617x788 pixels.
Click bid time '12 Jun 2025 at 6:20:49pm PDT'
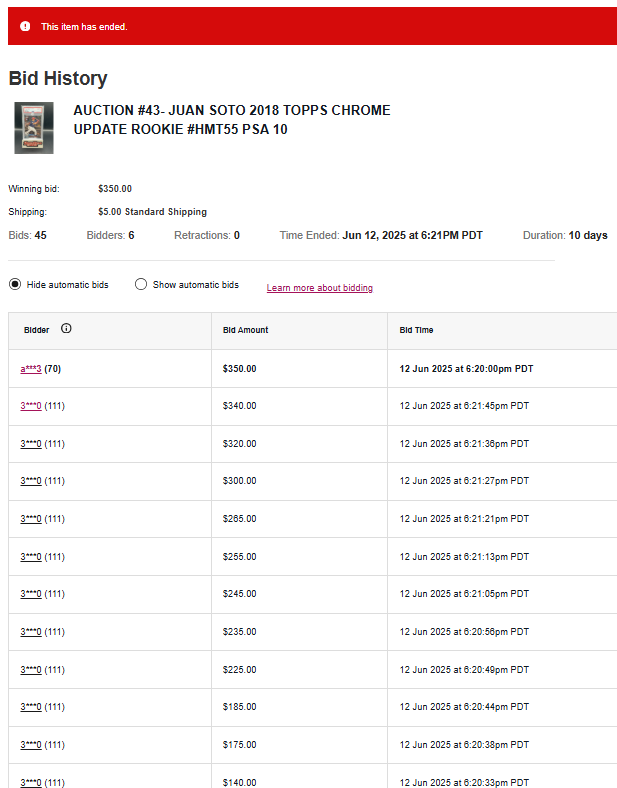coord(464,670)
